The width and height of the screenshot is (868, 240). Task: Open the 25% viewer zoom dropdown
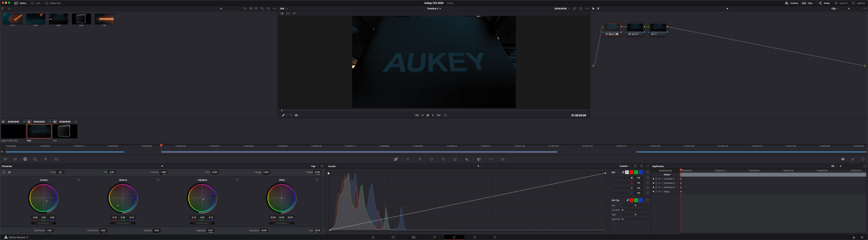coord(284,9)
